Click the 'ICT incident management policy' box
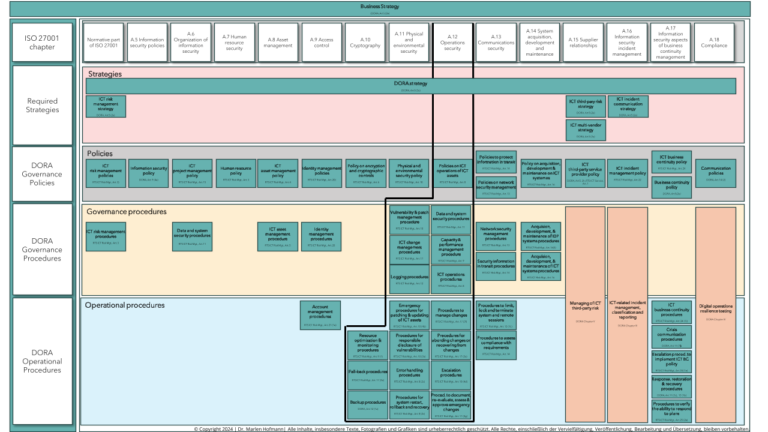 pos(627,173)
